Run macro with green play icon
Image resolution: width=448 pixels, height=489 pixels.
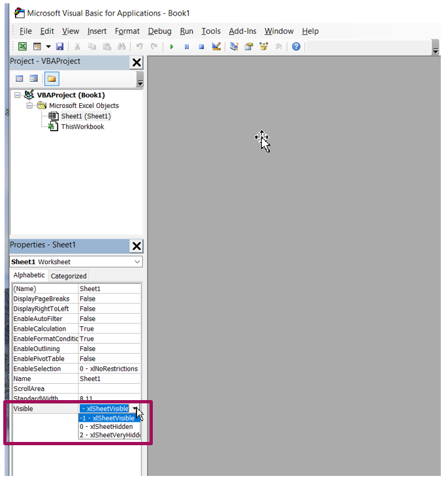171,46
